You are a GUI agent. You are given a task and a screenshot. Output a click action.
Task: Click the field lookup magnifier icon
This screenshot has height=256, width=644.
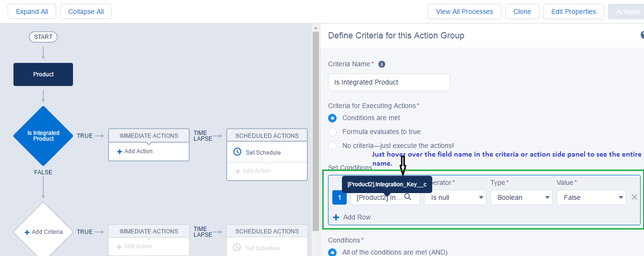pyautogui.click(x=408, y=197)
